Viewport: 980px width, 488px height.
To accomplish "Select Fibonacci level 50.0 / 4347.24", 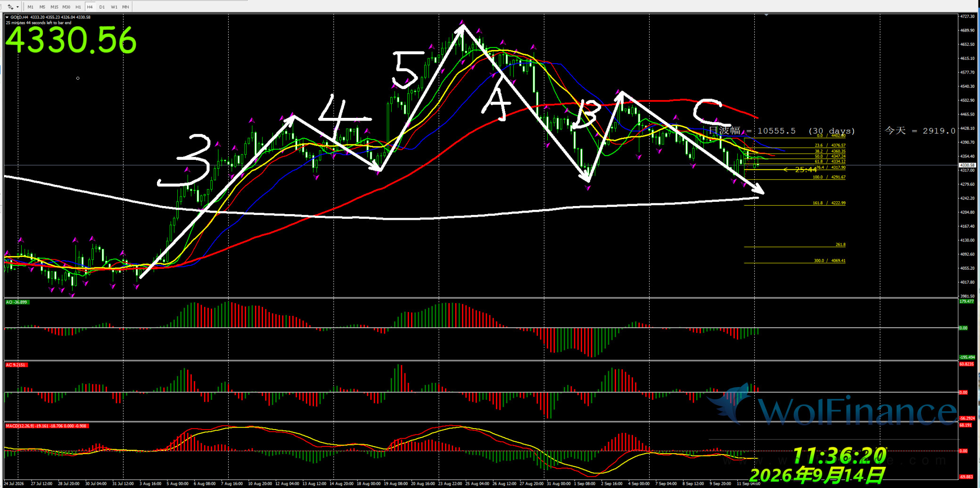I will [830, 157].
